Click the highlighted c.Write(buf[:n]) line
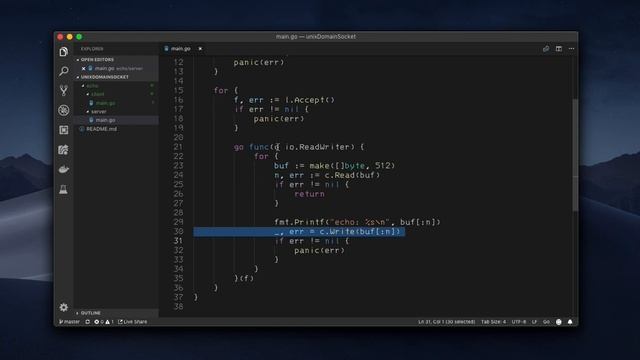The width and height of the screenshot is (640, 360). [x=299, y=232]
